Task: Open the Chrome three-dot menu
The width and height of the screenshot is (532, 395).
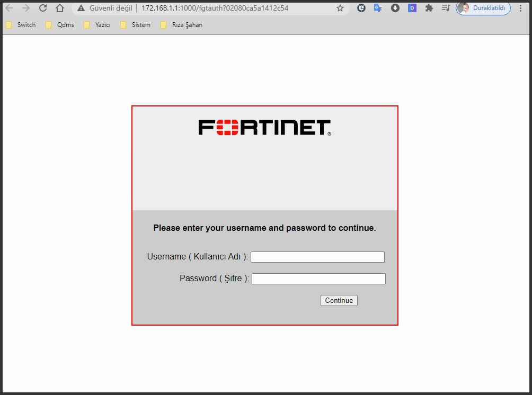Action: point(520,8)
